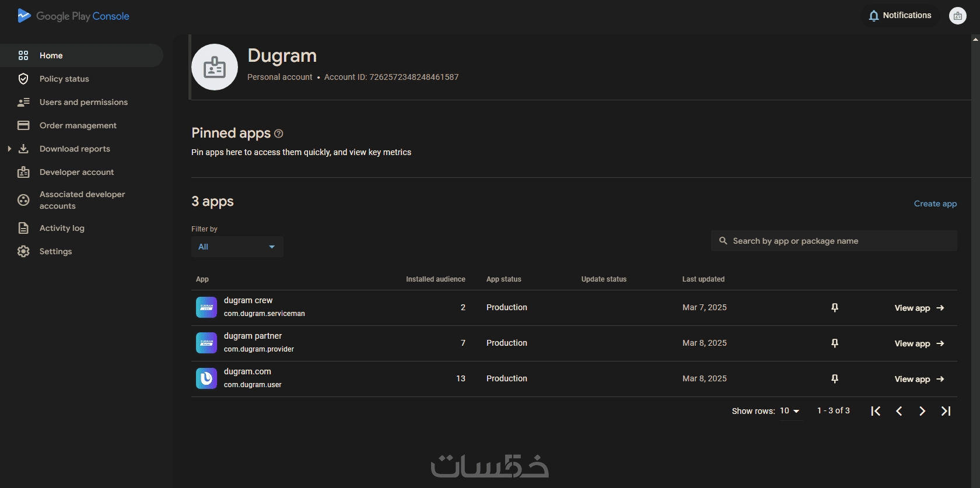Screen dimensions: 980x488
Task: Click the Associated developer accounts icon
Action: (x=23, y=200)
